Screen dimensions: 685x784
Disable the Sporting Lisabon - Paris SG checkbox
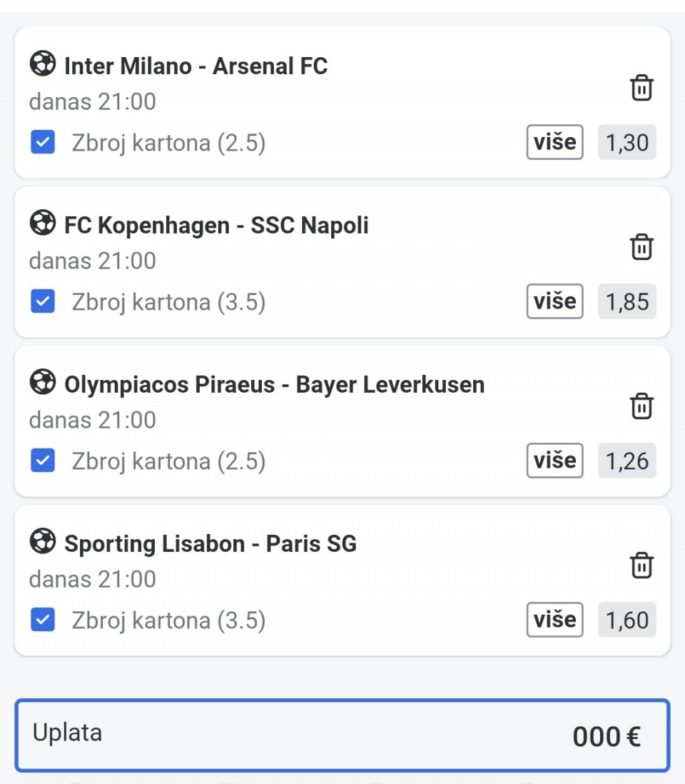(43, 620)
